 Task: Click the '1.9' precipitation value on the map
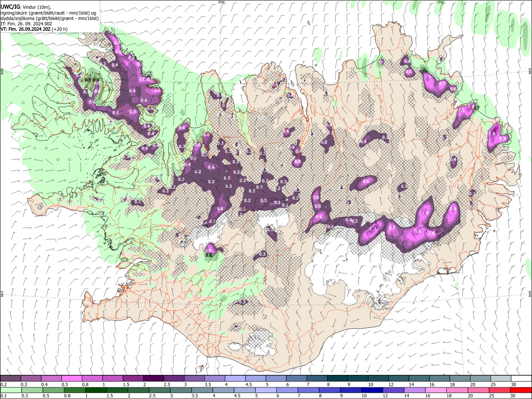(492, 133)
